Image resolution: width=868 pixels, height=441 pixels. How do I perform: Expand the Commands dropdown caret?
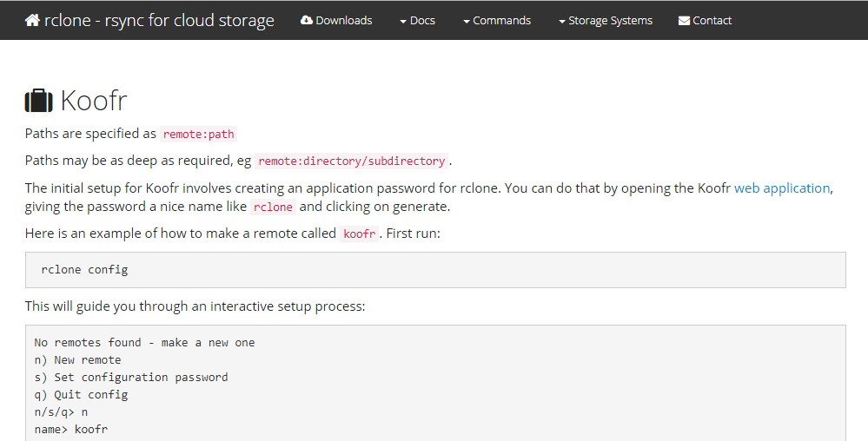pos(467,22)
